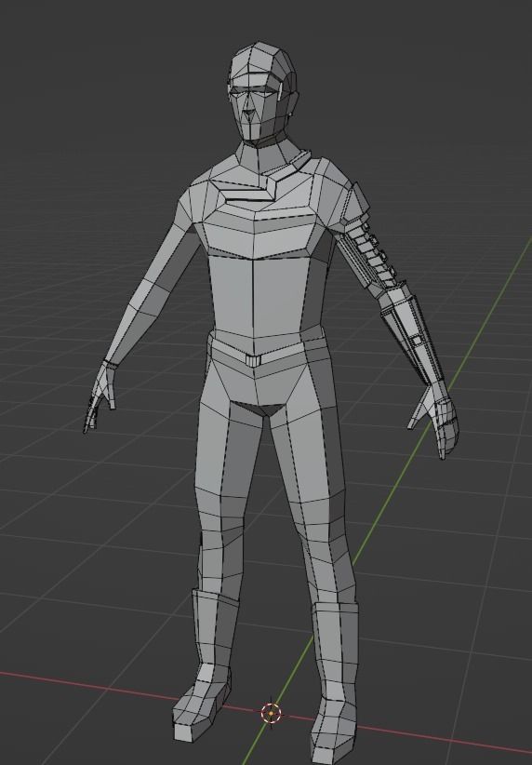This screenshot has width=532, height=765.
Task: Click the belt buckle on the model
Action: [x=253, y=361]
